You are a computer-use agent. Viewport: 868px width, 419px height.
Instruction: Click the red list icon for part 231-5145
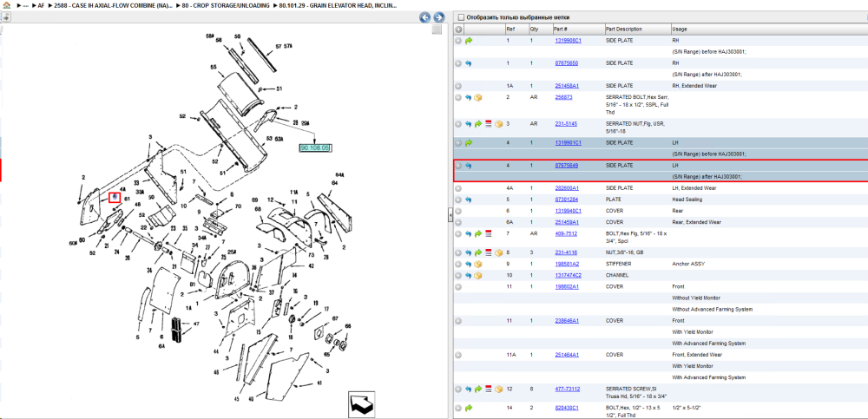(488, 124)
